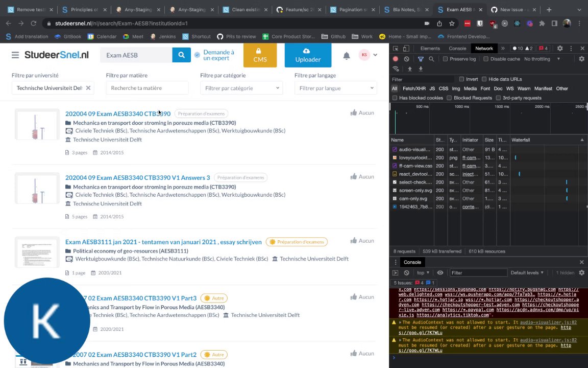This screenshot has width=588, height=368.
Task: Open the Jenkins bookmark
Action: (x=163, y=36)
